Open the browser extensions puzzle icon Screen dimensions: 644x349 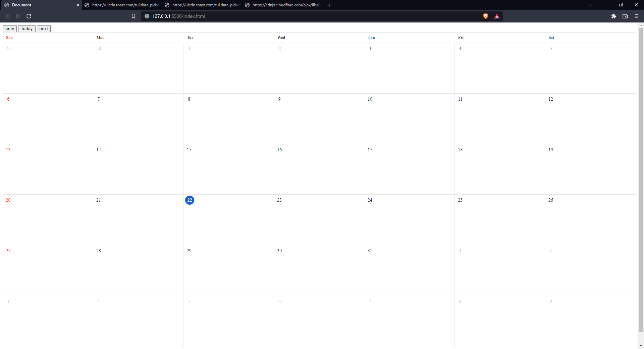tap(614, 16)
